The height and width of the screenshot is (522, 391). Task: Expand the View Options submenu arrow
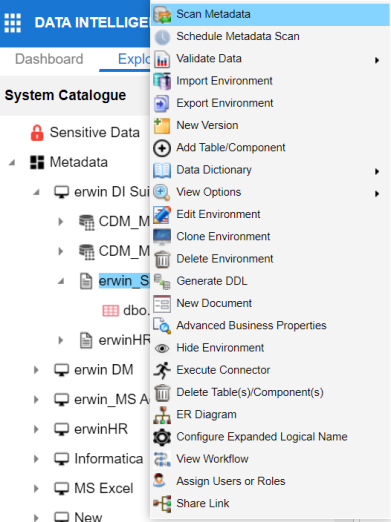click(x=377, y=193)
